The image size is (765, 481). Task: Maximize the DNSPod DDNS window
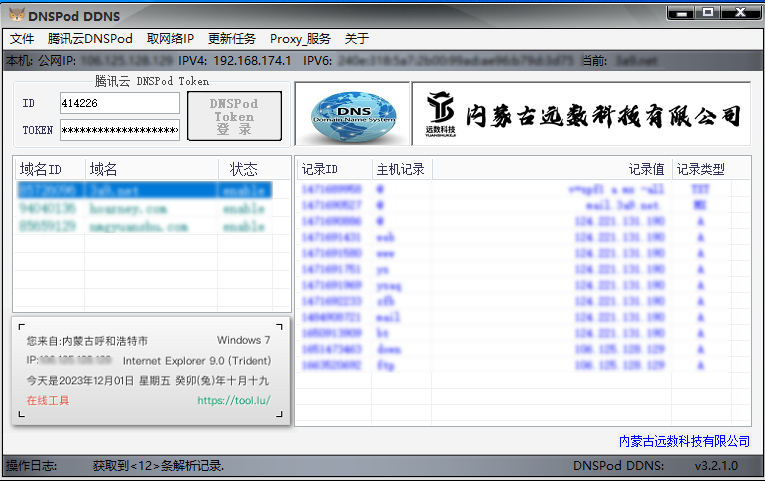(708, 13)
